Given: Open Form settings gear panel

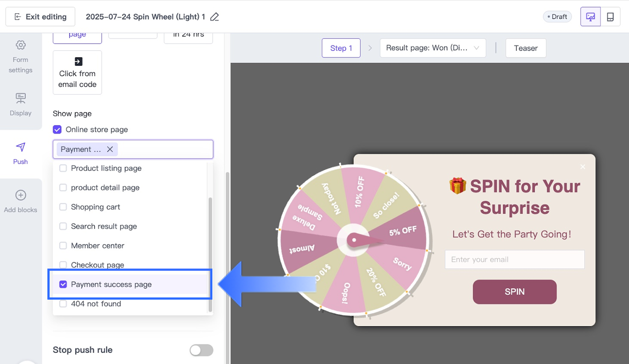Looking at the screenshot, I should [x=20, y=57].
